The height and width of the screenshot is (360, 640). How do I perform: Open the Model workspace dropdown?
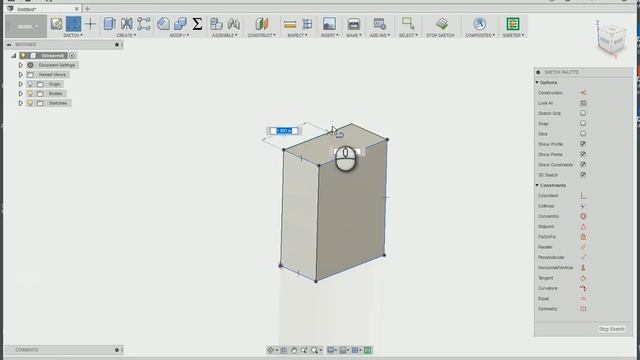26,26
